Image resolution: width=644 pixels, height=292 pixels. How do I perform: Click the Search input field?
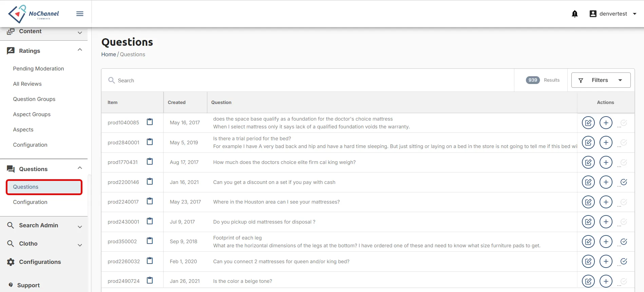(x=308, y=80)
